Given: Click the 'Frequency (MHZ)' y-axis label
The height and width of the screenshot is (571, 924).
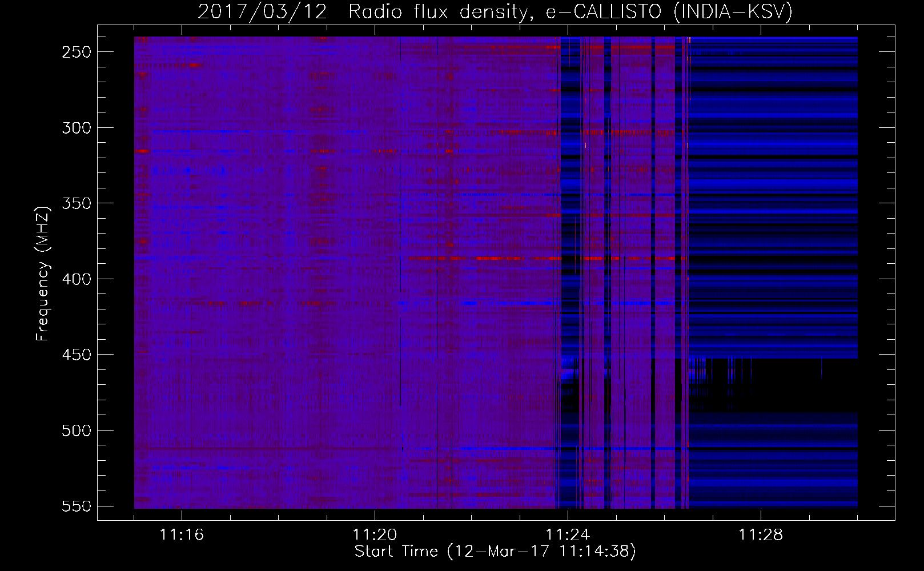Looking at the screenshot, I should tap(43, 274).
